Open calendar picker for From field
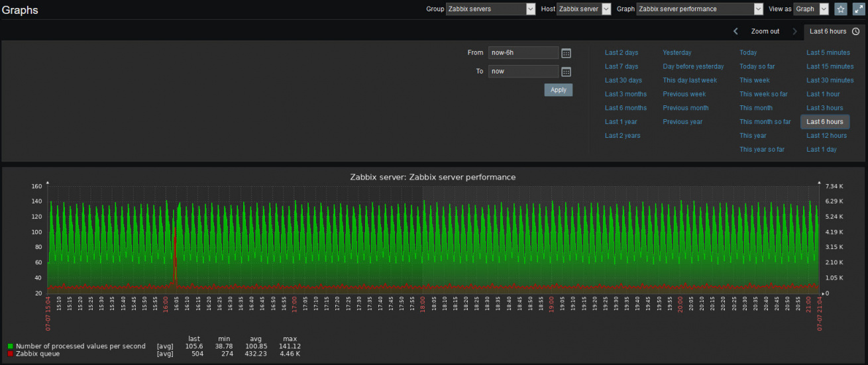The height and width of the screenshot is (365, 868). click(x=566, y=53)
